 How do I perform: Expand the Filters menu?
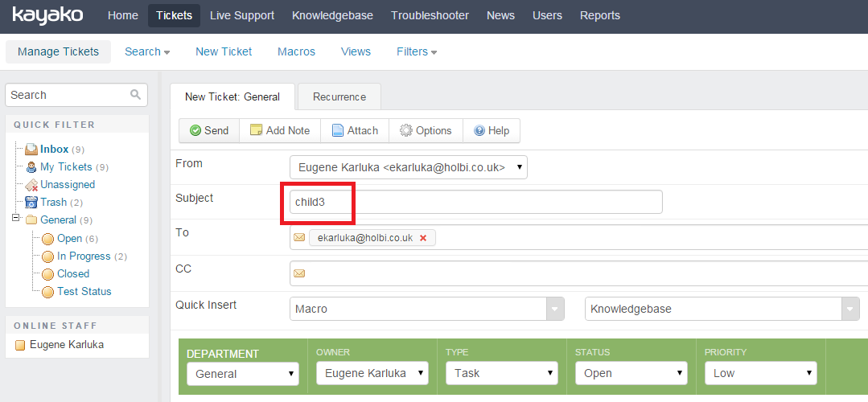coord(417,51)
